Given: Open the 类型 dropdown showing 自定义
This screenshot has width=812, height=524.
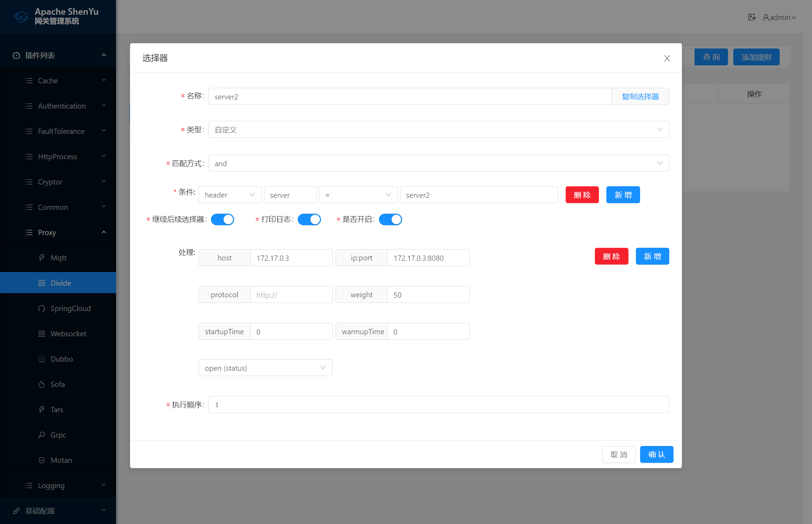Looking at the screenshot, I should coord(438,129).
